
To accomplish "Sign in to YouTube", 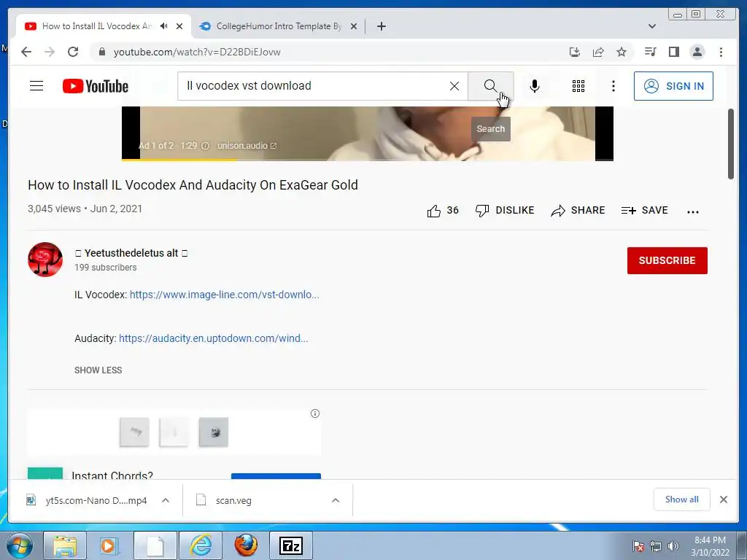I will click(673, 86).
